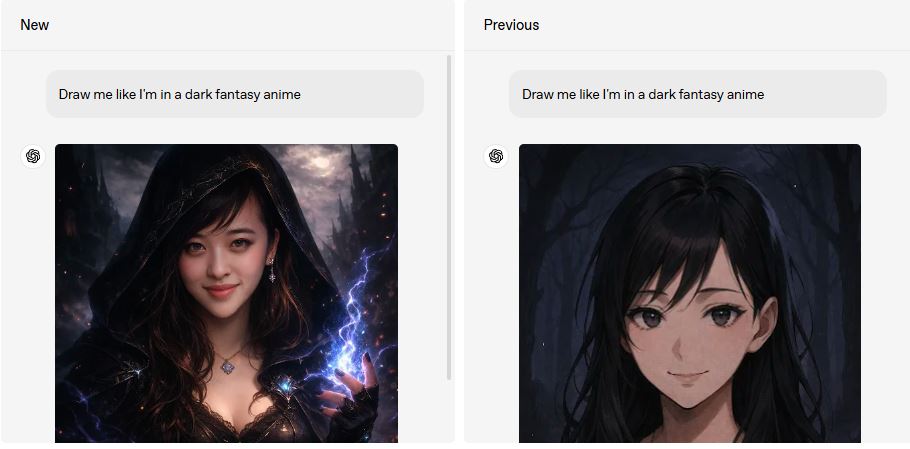Click the prompt bubble in the New panel
This screenshot has width=910, height=449.
pos(235,94)
